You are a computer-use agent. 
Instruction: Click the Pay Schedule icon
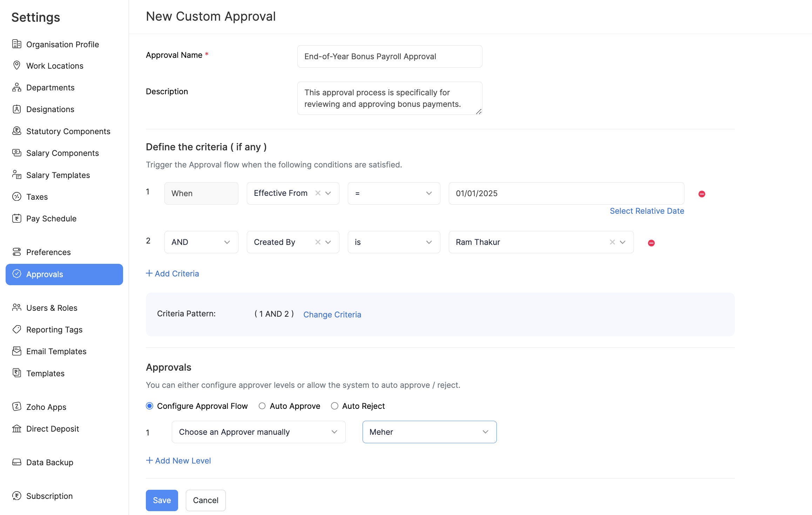pyautogui.click(x=17, y=218)
